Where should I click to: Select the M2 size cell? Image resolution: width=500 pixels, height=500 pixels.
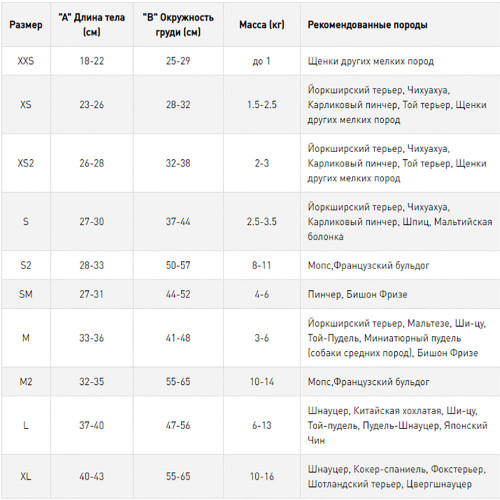pos(26,382)
